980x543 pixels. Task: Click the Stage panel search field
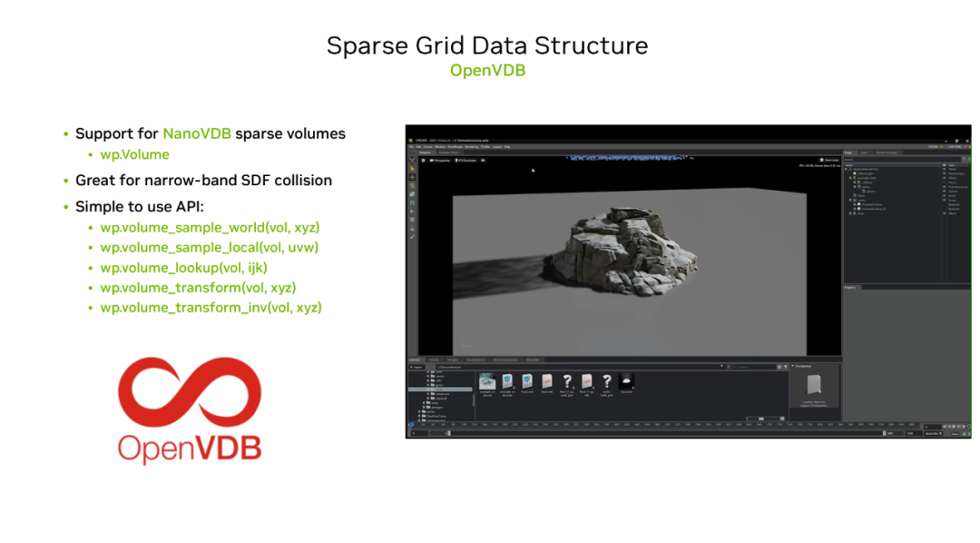click(902, 160)
